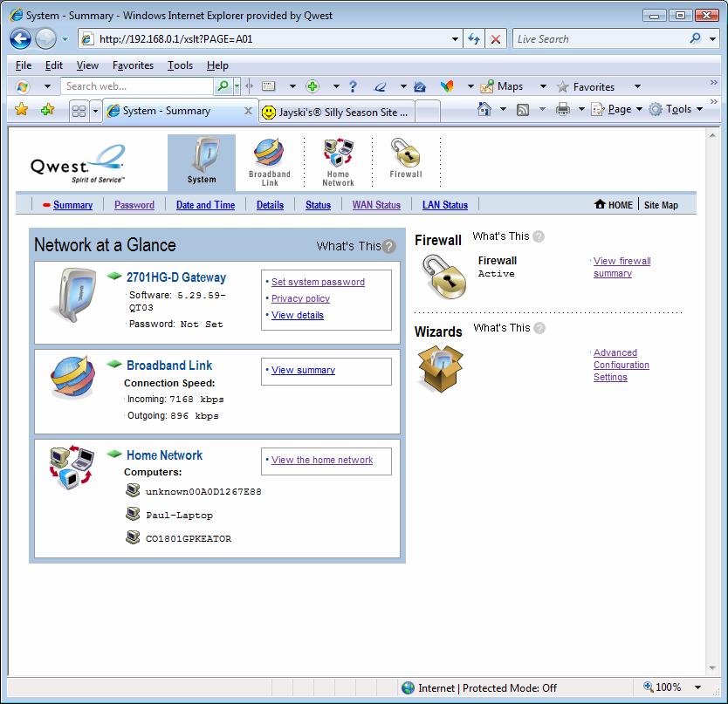Open the Firewall section icon
Screen dimensions: 728x704
pos(406,158)
